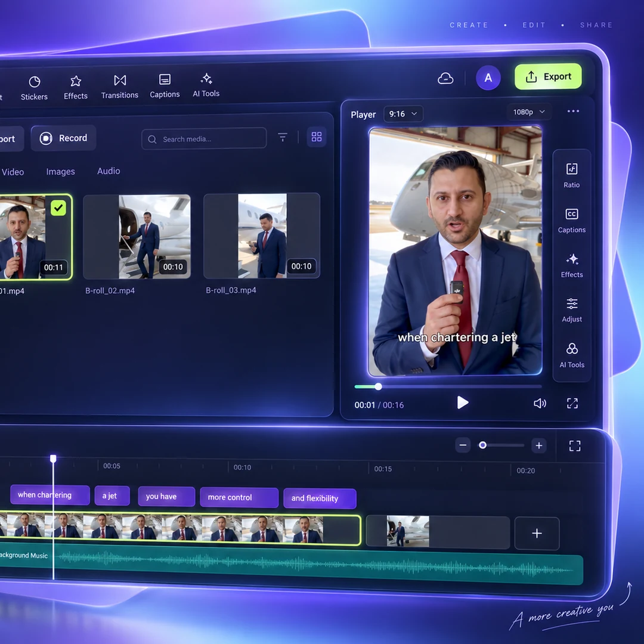The width and height of the screenshot is (644, 644).
Task: Select the 'a jet' caption clip
Action: 112,496
